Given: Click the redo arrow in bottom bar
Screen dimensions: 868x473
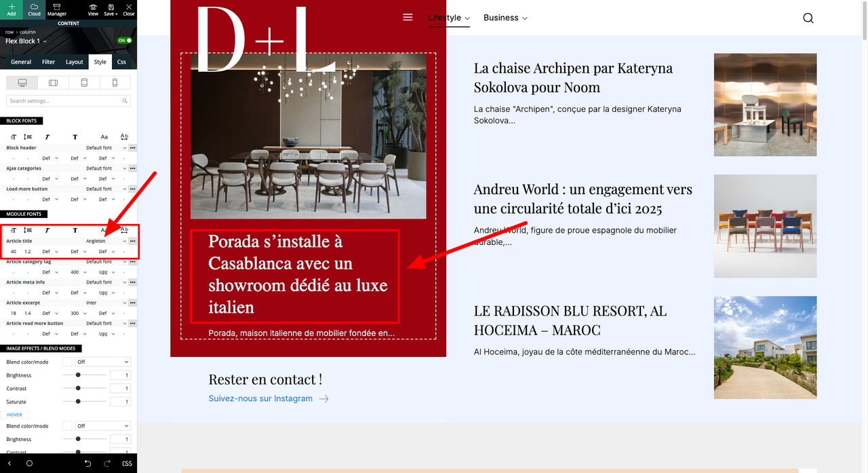Looking at the screenshot, I should [x=107, y=463].
